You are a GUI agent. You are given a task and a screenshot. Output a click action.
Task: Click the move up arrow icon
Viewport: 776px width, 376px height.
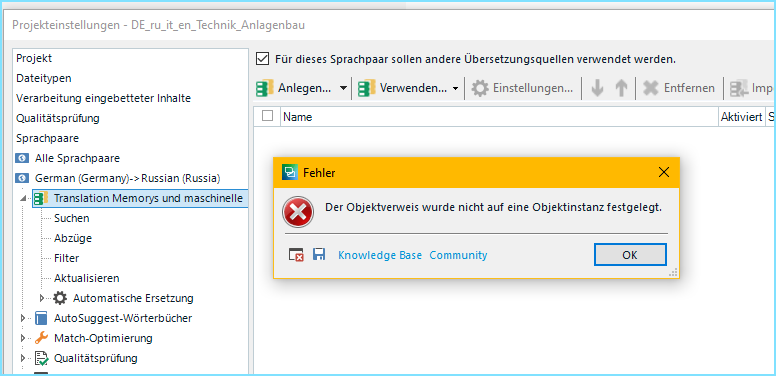pyautogui.click(x=621, y=89)
